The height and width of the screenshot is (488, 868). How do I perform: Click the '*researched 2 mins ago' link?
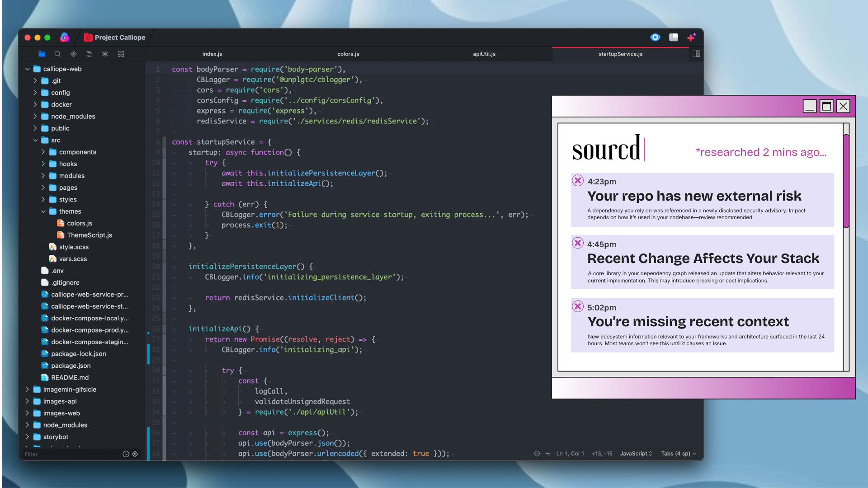pos(760,152)
